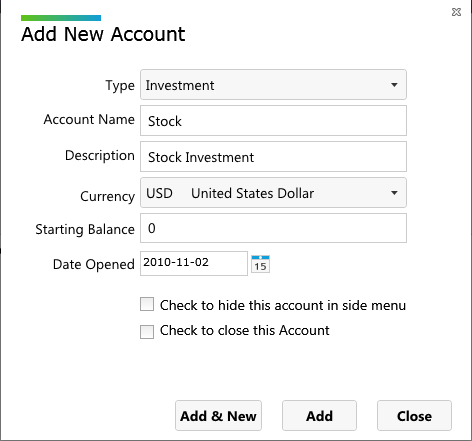Click the Close button at bottom right

414,416
